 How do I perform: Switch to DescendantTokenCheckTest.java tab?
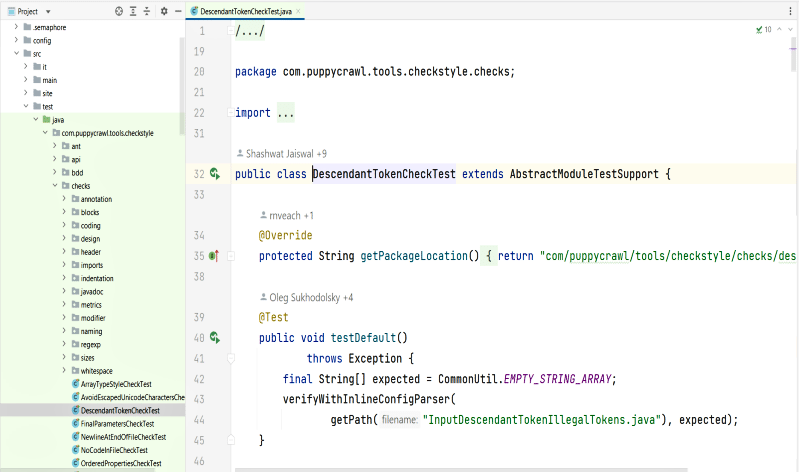(247, 10)
